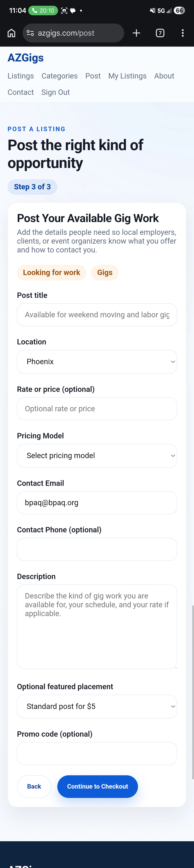Tap the browser home icon

[x=11, y=33]
